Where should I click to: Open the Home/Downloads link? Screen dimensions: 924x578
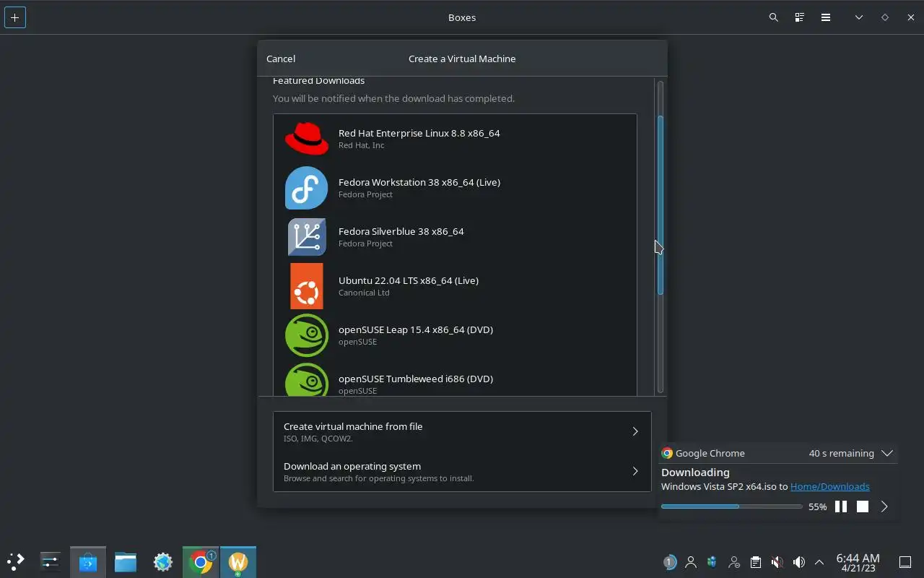[830, 486]
